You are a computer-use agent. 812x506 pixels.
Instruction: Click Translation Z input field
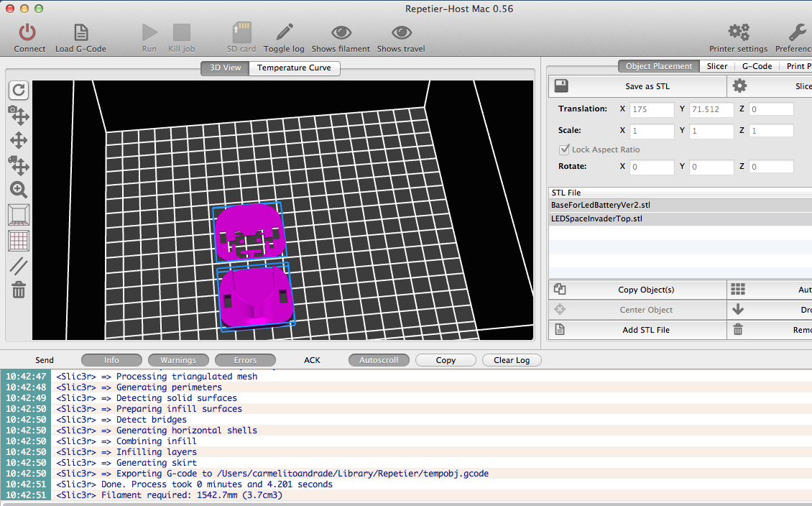(771, 109)
